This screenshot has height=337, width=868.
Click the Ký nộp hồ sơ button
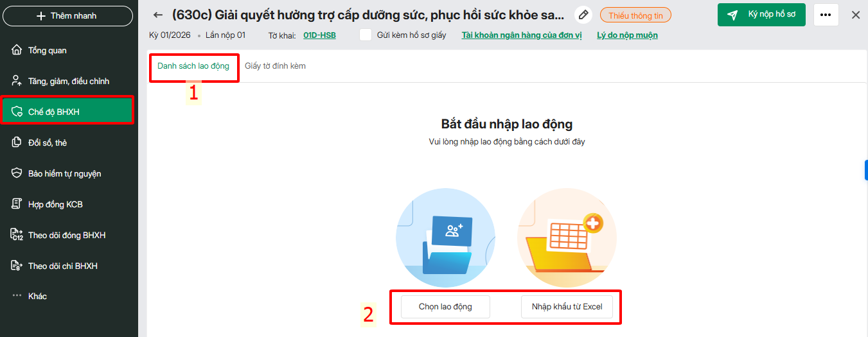click(x=761, y=15)
